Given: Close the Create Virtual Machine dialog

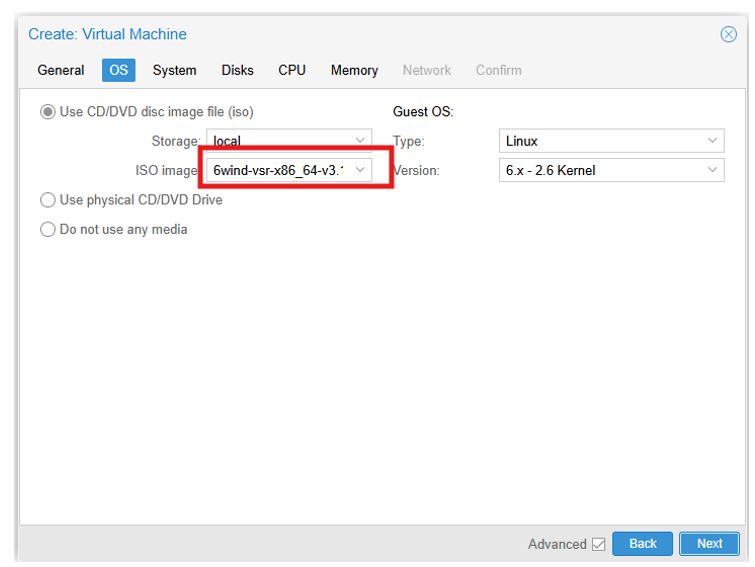Looking at the screenshot, I should point(728,34).
